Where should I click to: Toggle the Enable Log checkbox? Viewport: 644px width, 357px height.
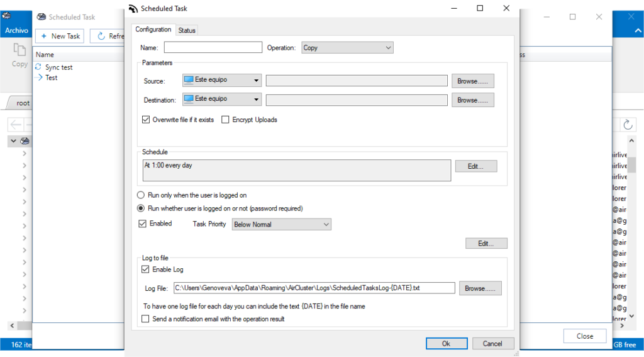coord(145,269)
